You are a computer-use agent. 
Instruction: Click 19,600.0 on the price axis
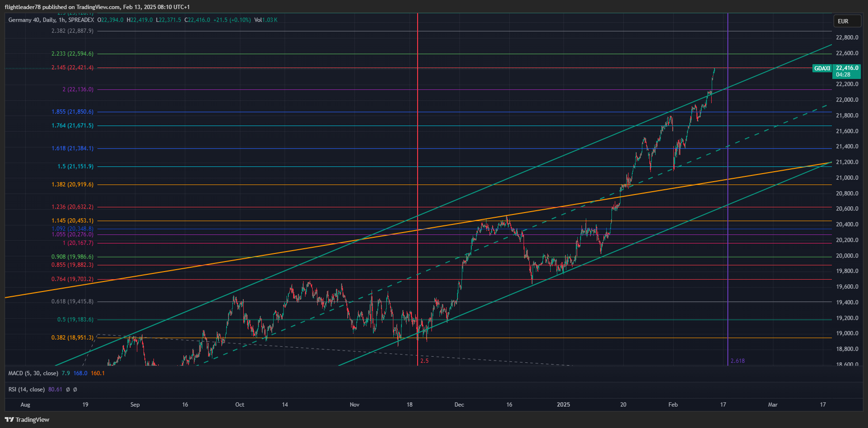pyautogui.click(x=847, y=287)
